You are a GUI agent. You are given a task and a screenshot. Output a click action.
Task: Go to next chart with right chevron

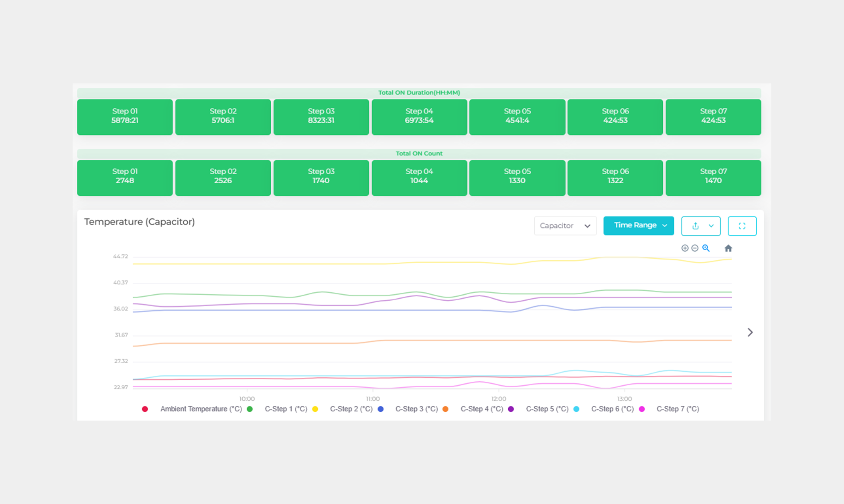(x=750, y=332)
